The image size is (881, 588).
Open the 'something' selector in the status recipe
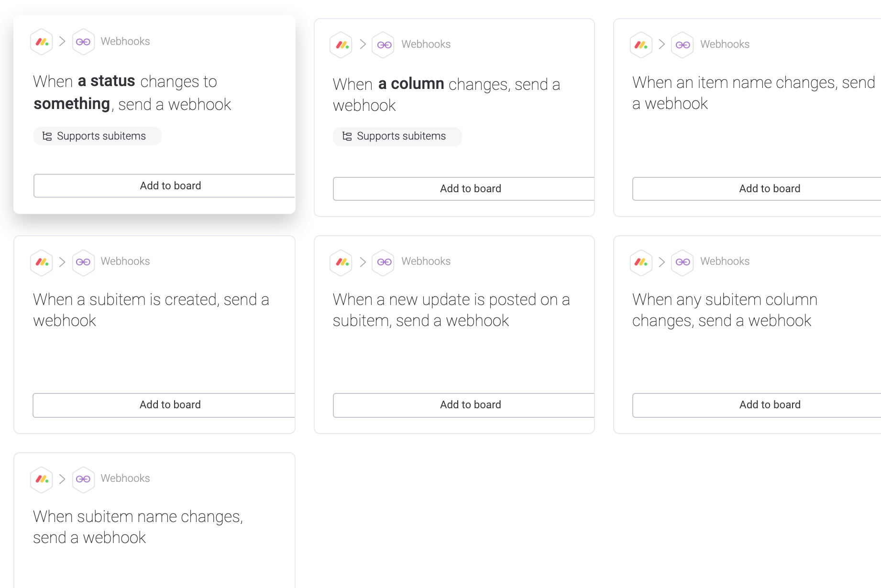pyautogui.click(x=72, y=103)
